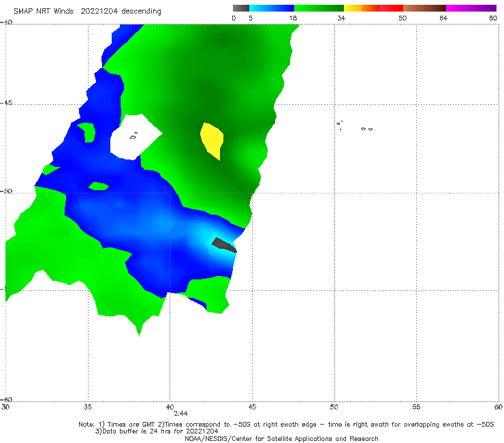Click the longitude axis label '35'
The height and width of the screenshot is (443, 504).
[88, 407]
